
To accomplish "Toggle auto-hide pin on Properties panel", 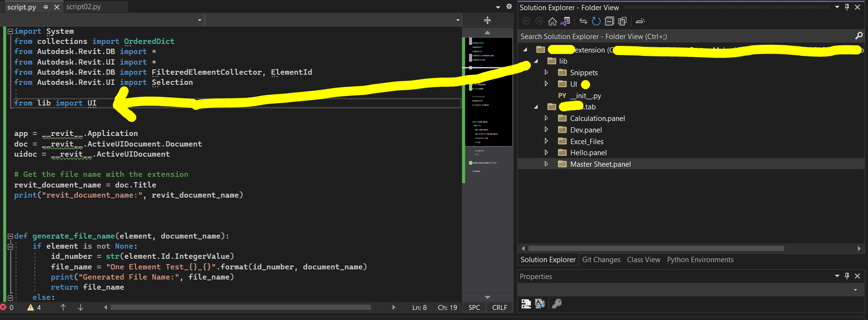I will pyautogui.click(x=847, y=276).
